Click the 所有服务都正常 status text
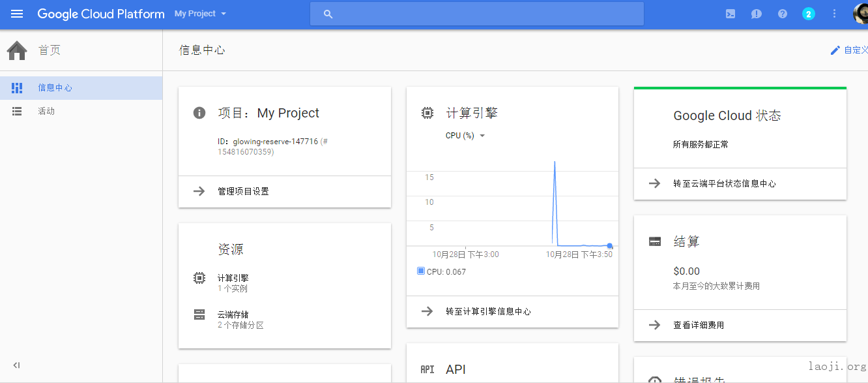The height and width of the screenshot is (383, 868). (x=701, y=144)
